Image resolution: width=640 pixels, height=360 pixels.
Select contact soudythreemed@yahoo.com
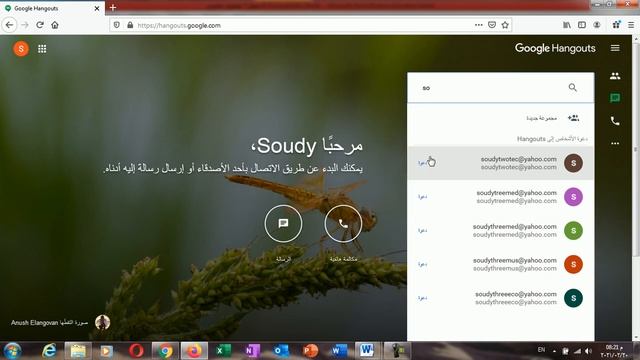click(x=500, y=231)
